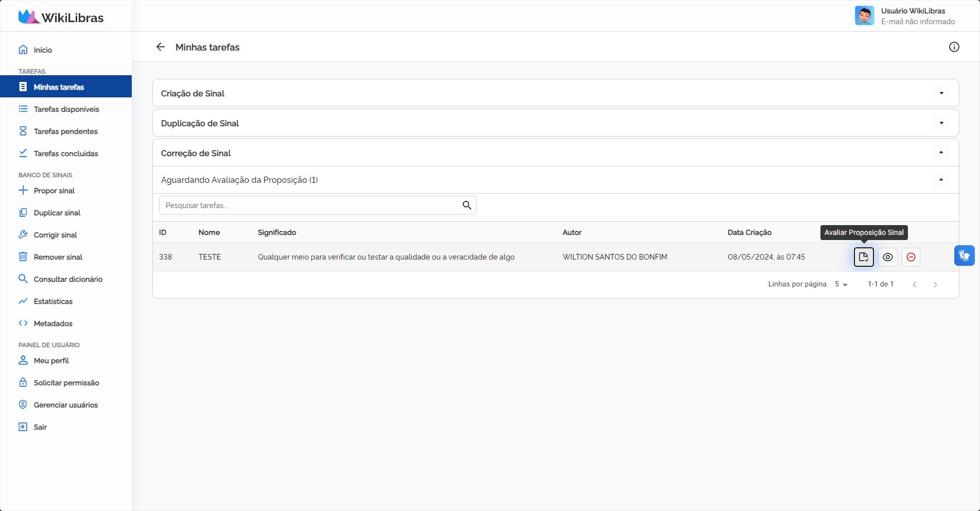This screenshot has width=980, height=511.
Task: Click Sair to log out
Action: click(x=40, y=427)
